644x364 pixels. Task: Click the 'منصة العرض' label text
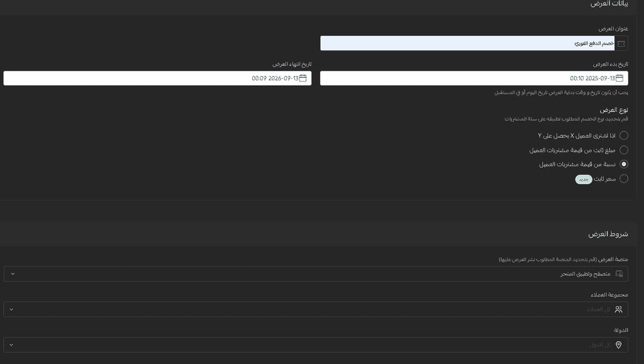click(x=613, y=259)
